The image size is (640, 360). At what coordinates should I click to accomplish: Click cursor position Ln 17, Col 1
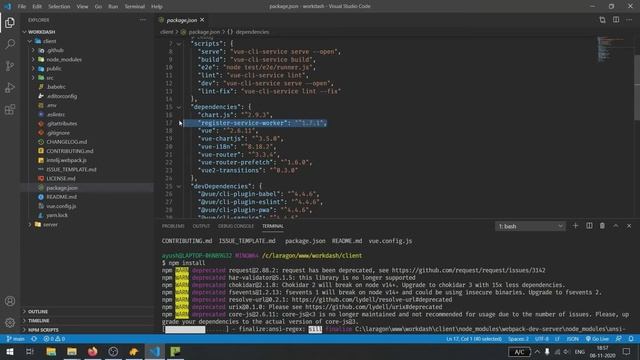474,339
